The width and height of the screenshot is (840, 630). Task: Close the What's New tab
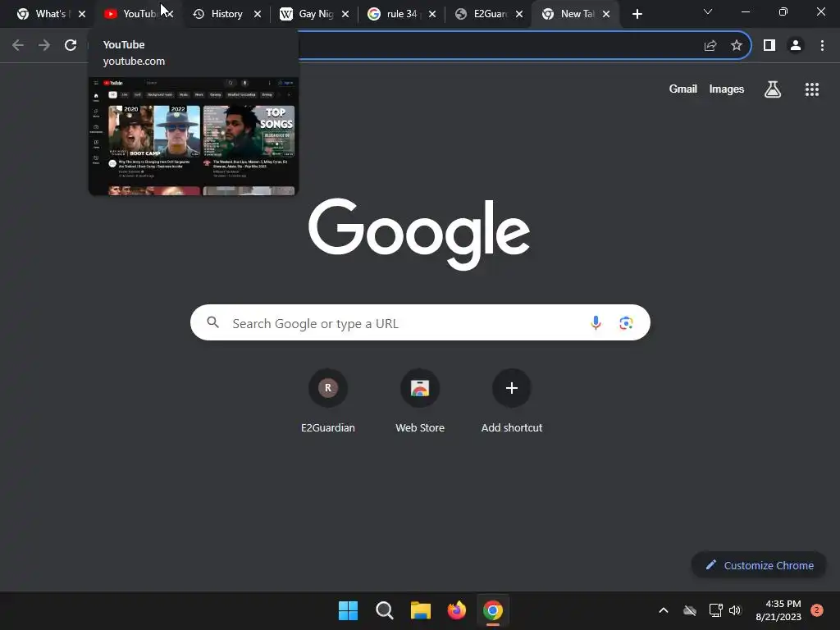[82, 14]
